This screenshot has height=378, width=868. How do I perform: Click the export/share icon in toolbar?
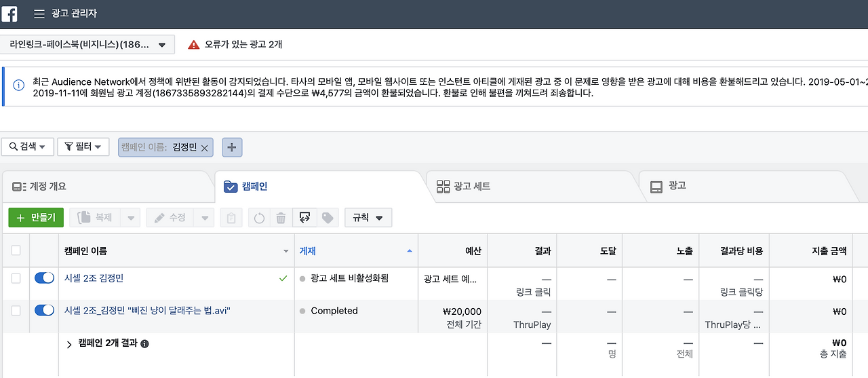pos(304,218)
